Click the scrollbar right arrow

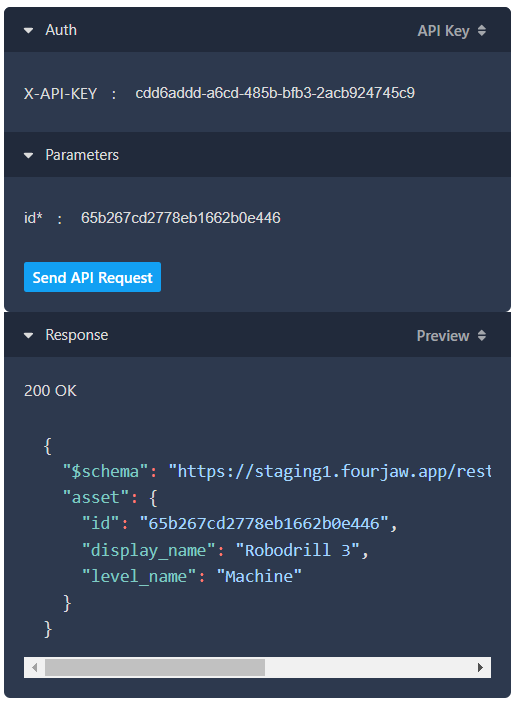480,668
